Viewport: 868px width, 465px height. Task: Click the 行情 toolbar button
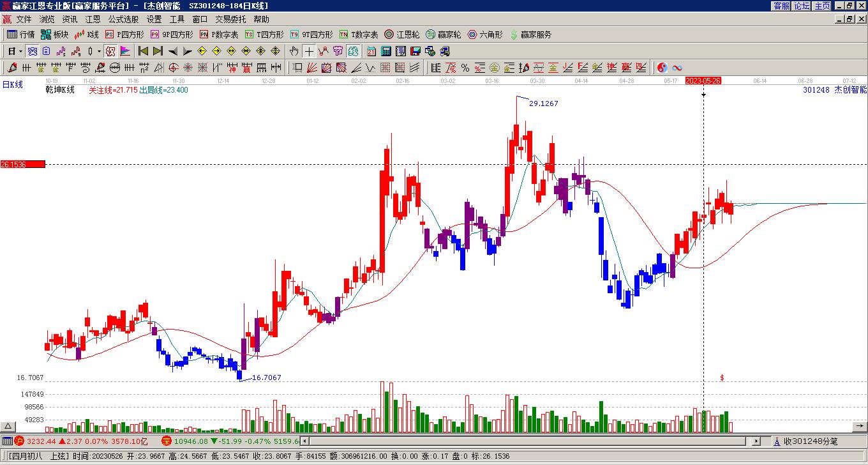click(x=21, y=34)
